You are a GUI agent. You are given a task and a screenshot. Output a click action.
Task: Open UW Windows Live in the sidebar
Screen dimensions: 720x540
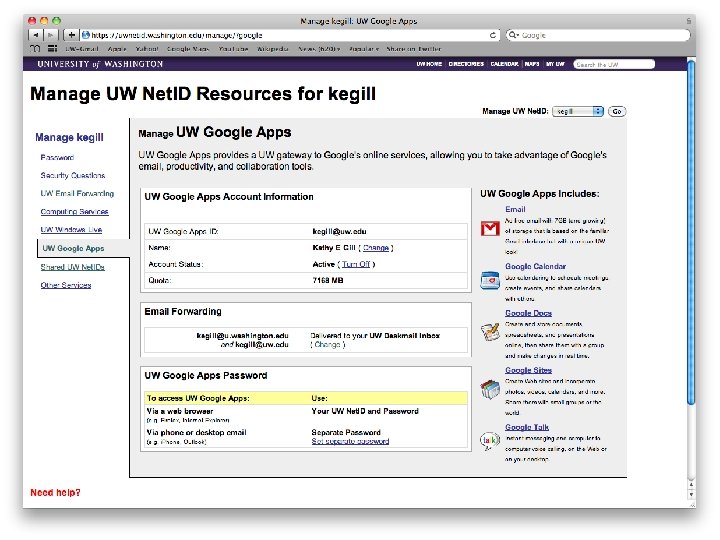[x=71, y=230]
